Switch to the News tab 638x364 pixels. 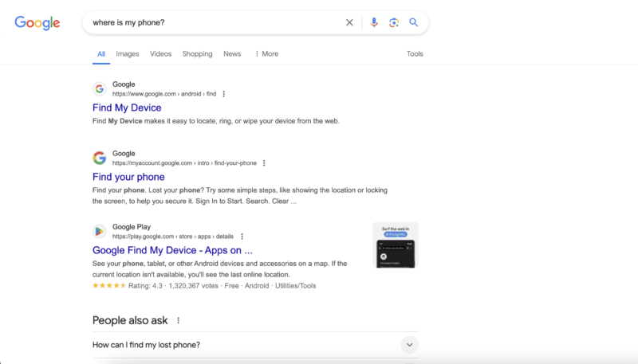click(x=232, y=54)
